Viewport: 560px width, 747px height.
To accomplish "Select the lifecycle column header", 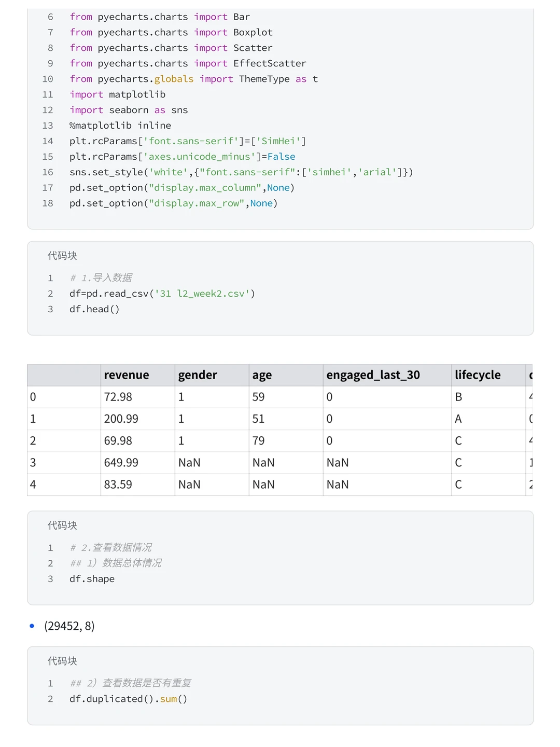I will [x=478, y=375].
